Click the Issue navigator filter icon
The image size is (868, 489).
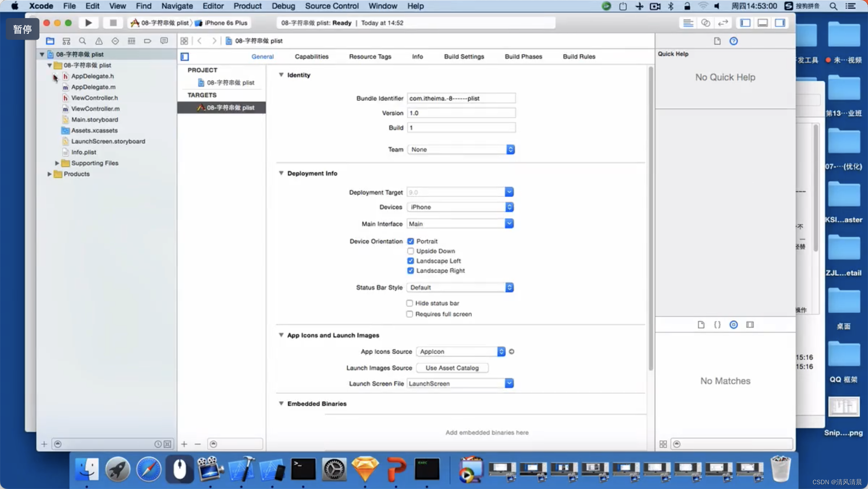[98, 40]
